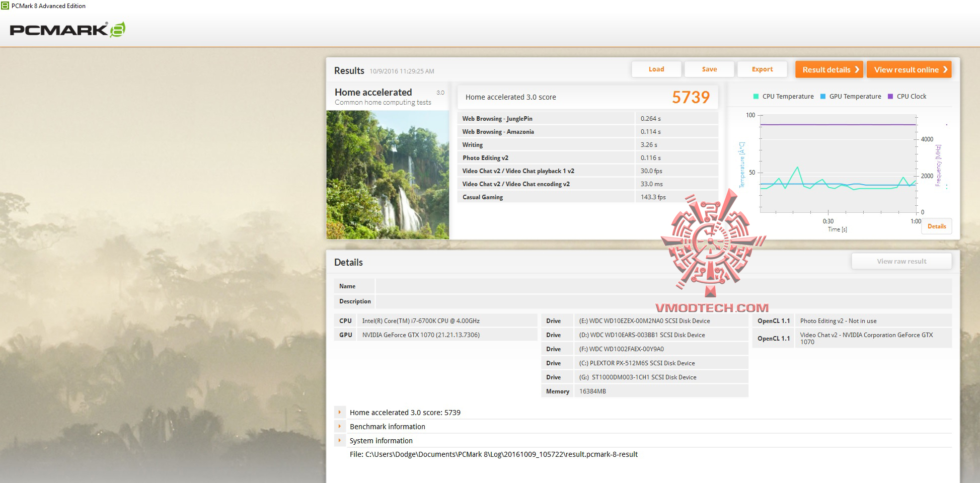The height and width of the screenshot is (483, 980).
Task: Select Video Chat encoding v2 row
Action: pyautogui.click(x=587, y=184)
